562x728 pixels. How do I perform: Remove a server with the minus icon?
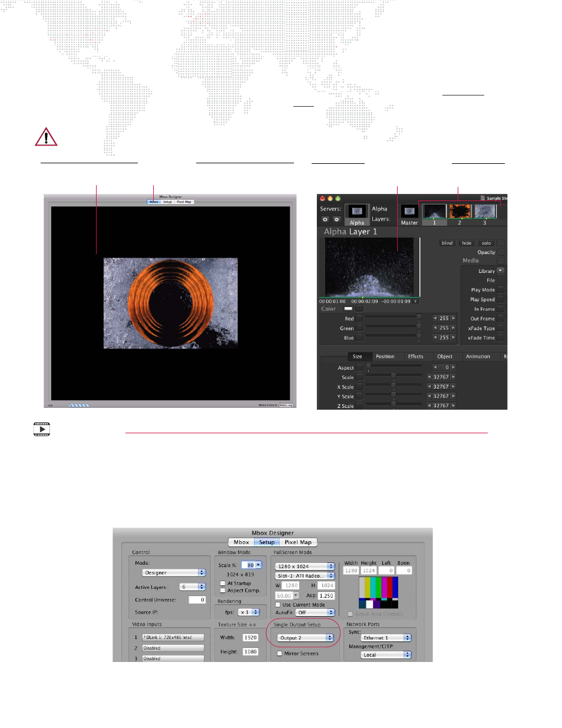(x=337, y=219)
